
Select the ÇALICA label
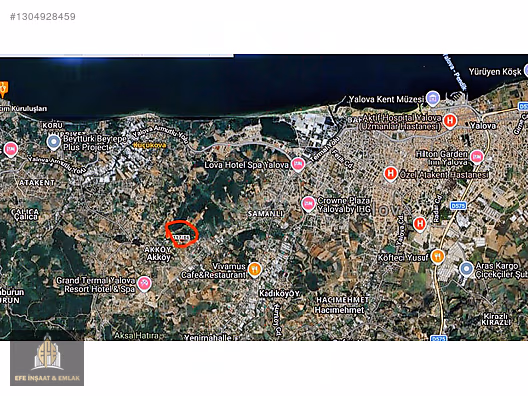click(25, 211)
